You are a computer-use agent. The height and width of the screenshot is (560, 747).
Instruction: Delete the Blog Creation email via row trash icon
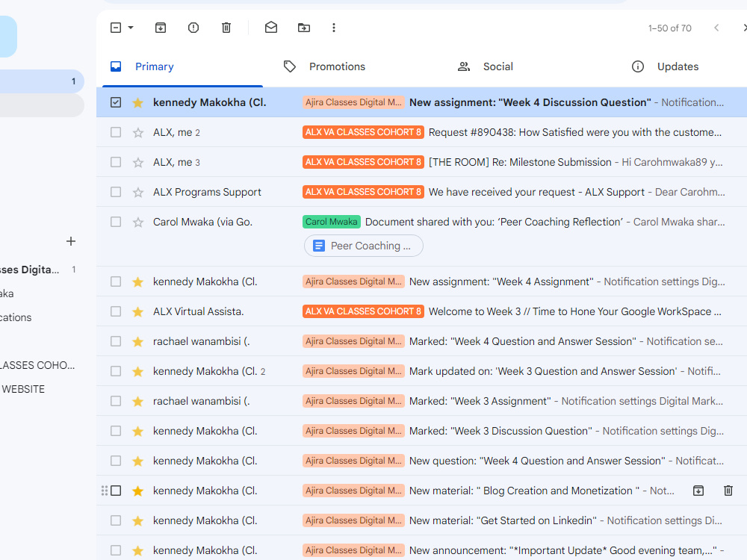tap(728, 491)
